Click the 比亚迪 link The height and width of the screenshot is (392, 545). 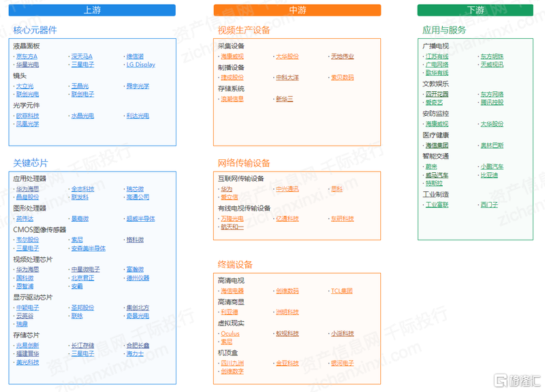489,175
